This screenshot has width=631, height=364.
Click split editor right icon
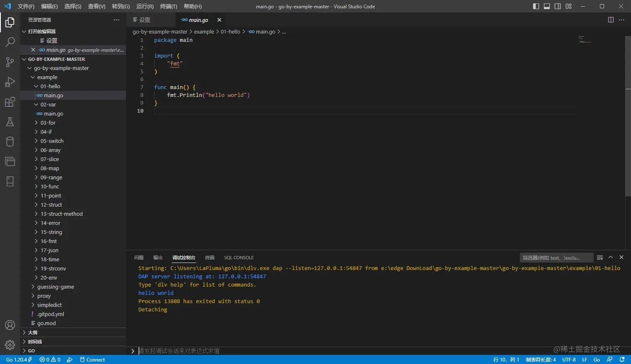611,20
